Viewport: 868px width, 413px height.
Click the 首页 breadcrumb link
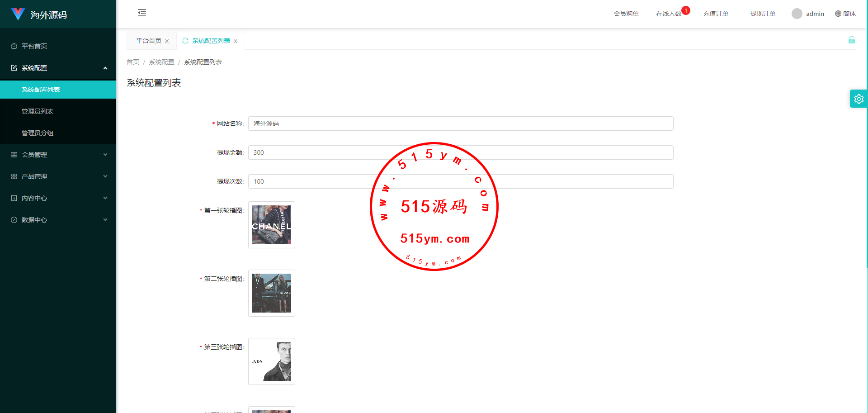coord(133,62)
